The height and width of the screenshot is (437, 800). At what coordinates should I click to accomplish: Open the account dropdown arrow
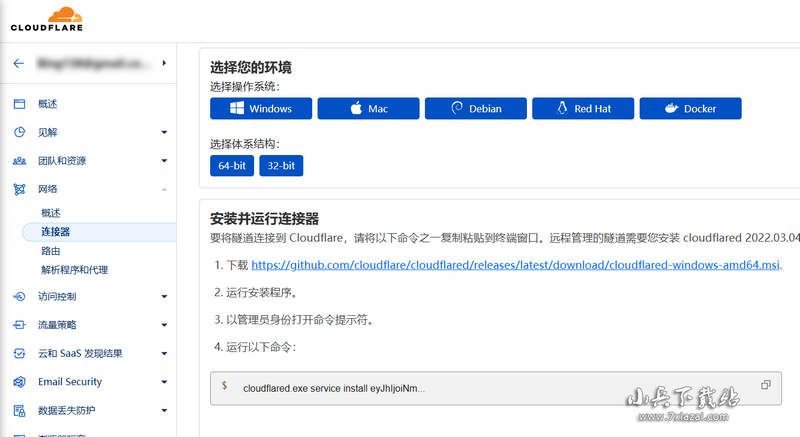tap(163, 64)
